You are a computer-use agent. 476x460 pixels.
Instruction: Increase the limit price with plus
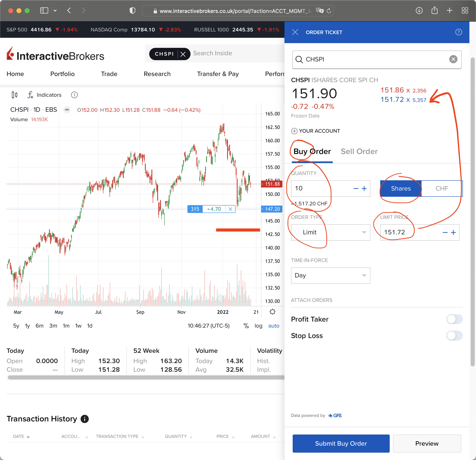(x=453, y=232)
